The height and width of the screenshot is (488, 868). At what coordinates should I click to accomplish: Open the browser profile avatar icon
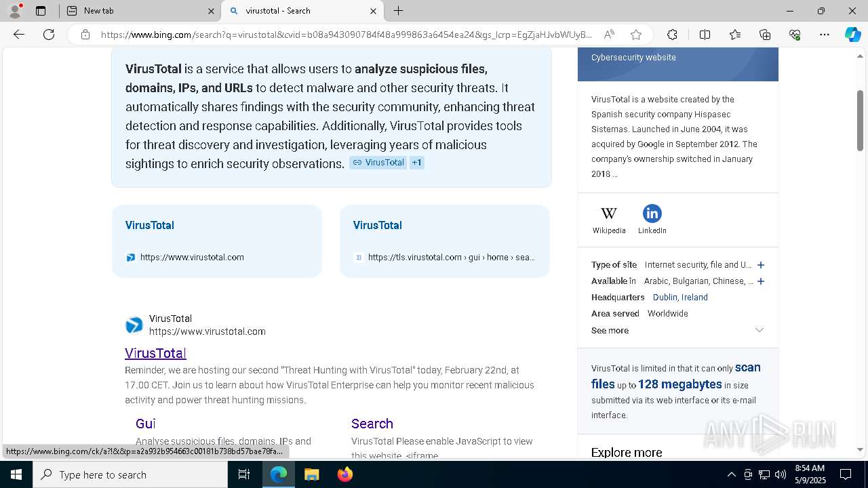click(15, 11)
